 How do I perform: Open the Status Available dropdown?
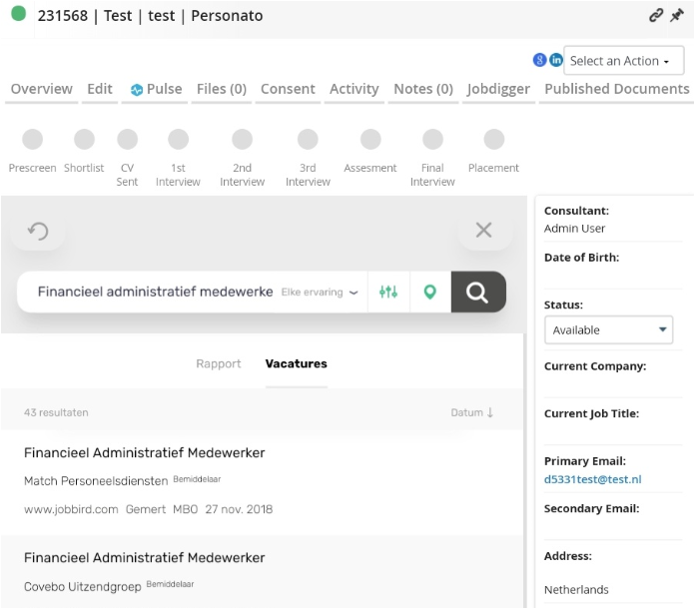[x=608, y=329]
